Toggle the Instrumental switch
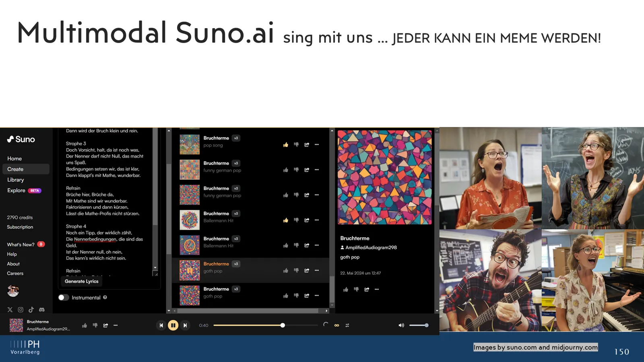Screen dimensions: 644x362 tap(63, 298)
